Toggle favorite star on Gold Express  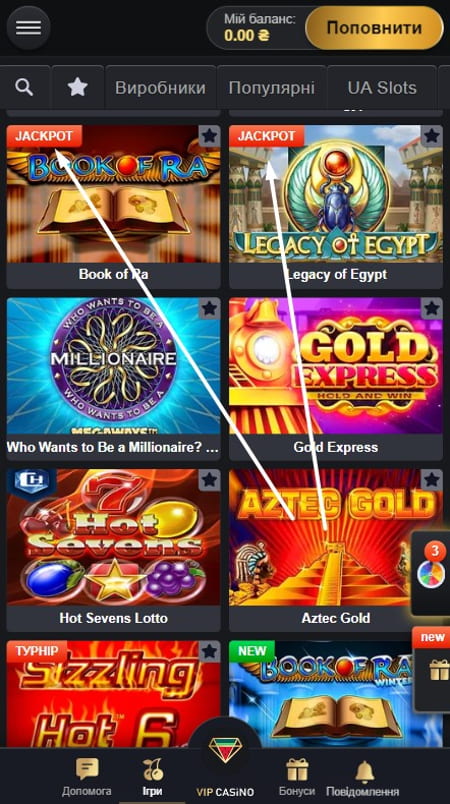[432, 308]
